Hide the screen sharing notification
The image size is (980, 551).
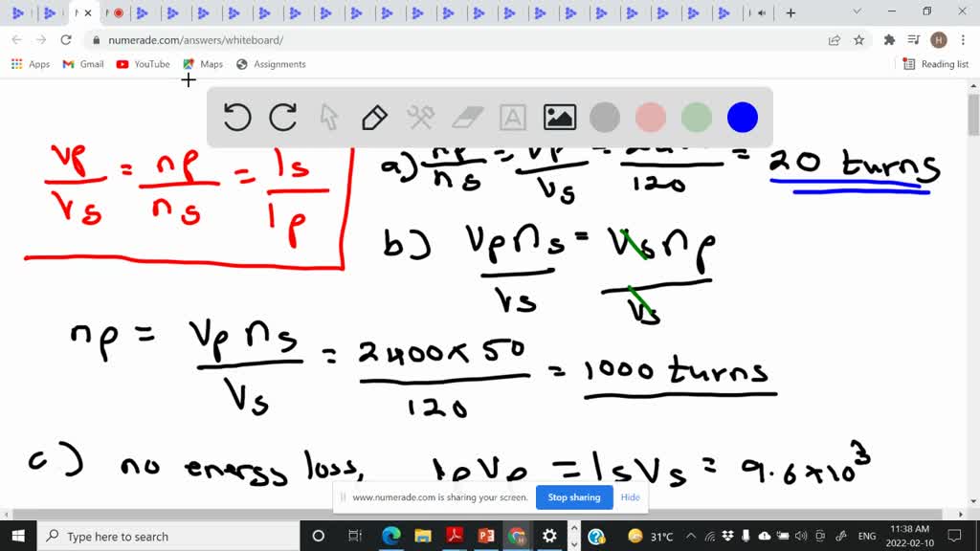(630, 497)
